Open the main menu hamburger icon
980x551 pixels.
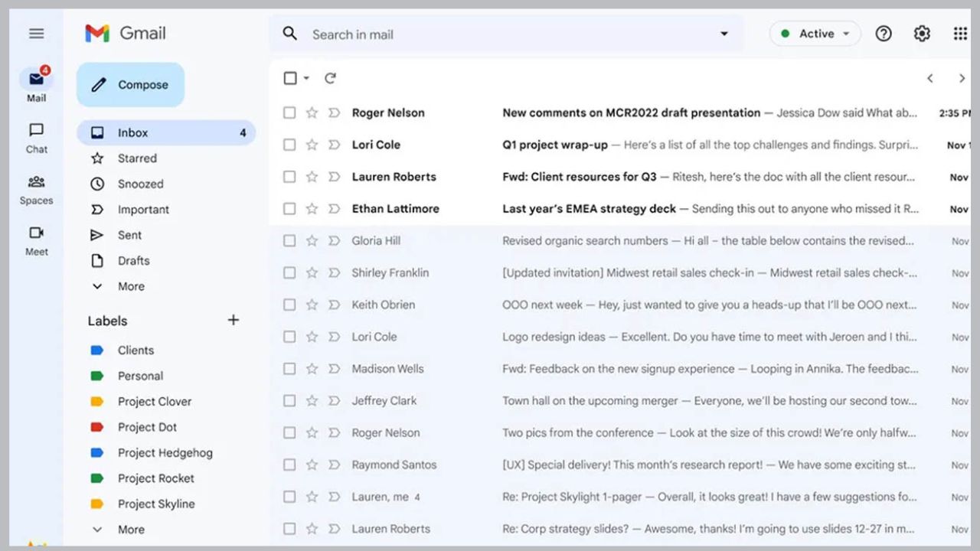(x=36, y=34)
